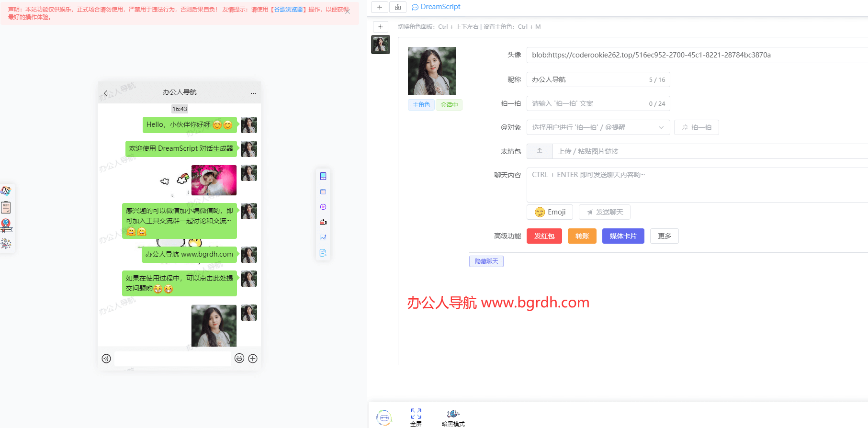This screenshot has height=428, width=868.
Task: Switch to the DreamScript tab
Action: [436, 7]
